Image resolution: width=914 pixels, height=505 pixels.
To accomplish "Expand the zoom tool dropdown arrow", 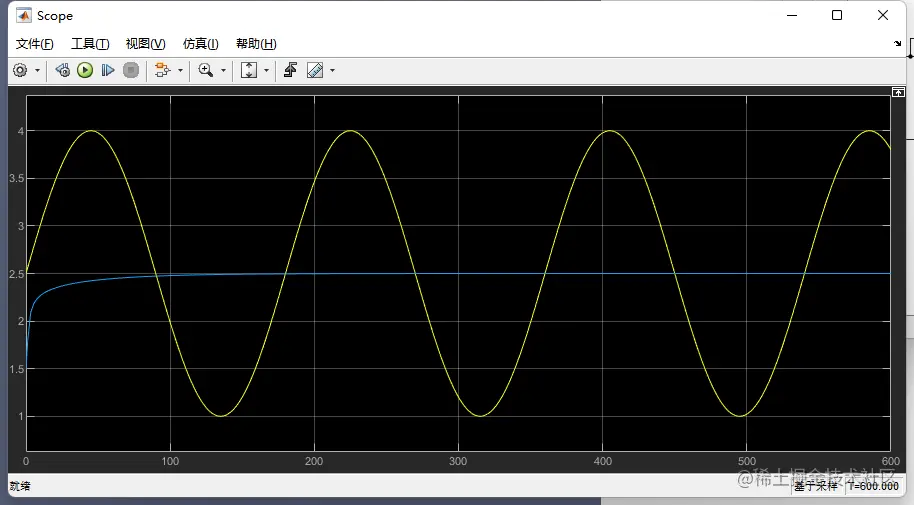I will pos(223,71).
